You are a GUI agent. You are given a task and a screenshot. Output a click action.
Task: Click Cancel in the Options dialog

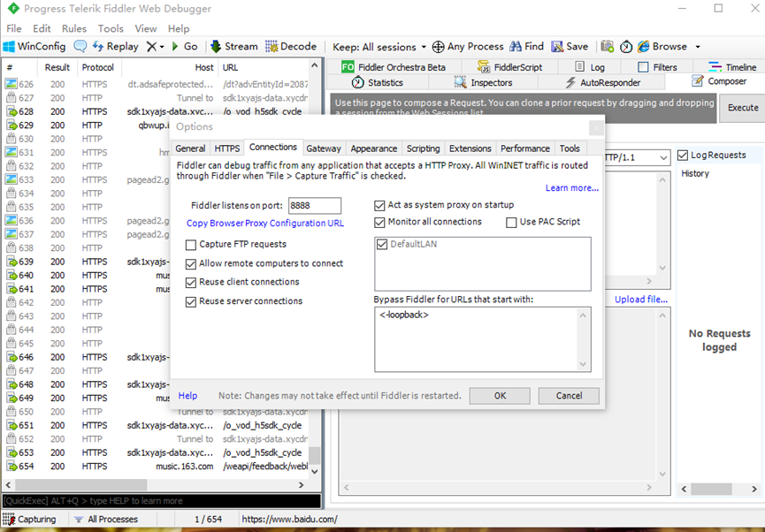[x=569, y=395]
